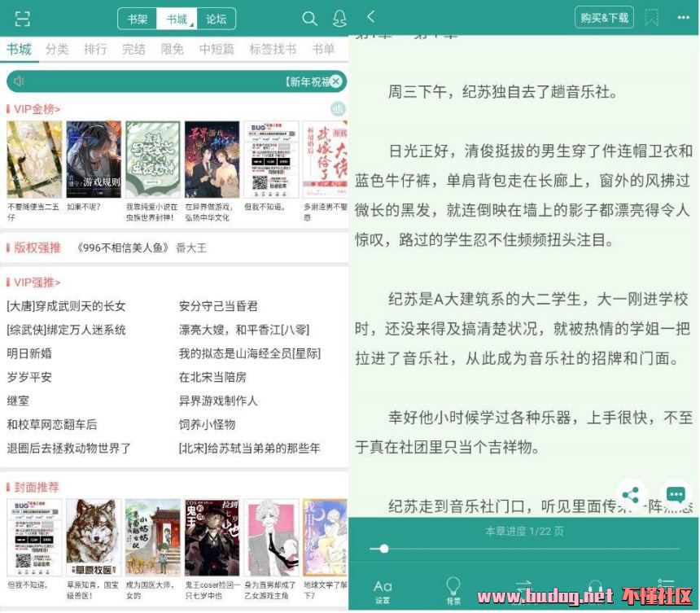
Task: Open the three-dot more options menu
Action: pos(682,17)
